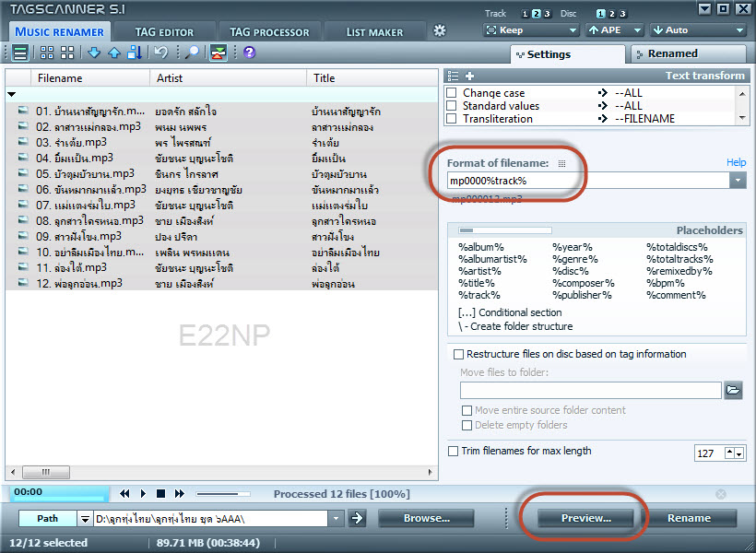Check Restructure files on disc based on tag
Image resolution: width=756 pixels, height=553 pixels.
coord(458,354)
